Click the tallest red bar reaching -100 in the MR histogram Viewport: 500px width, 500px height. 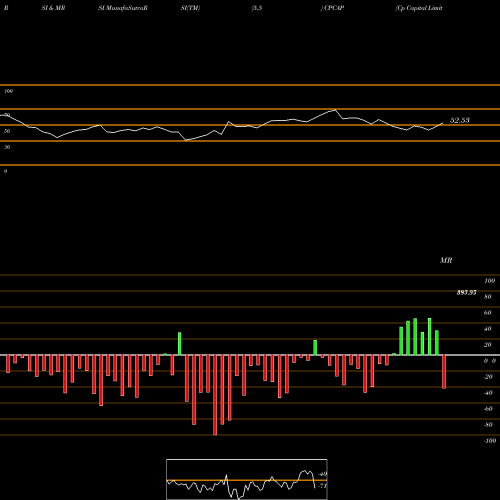click(x=215, y=395)
